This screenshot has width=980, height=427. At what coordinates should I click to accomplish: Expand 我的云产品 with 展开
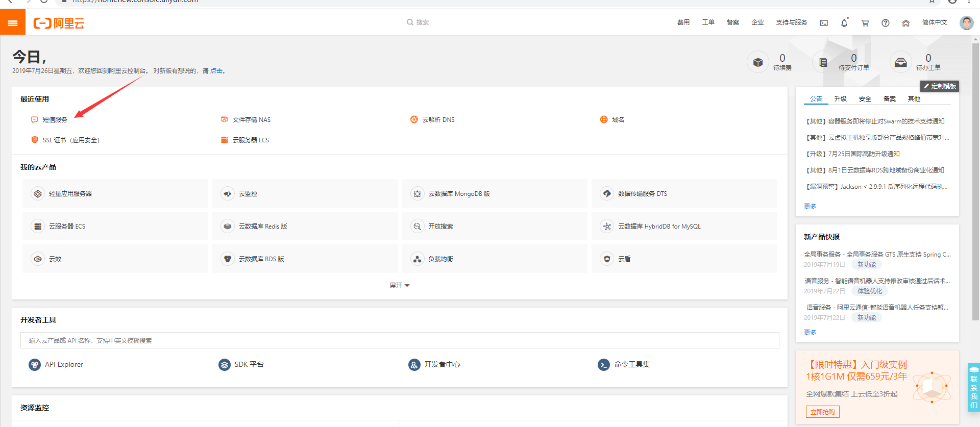coord(400,286)
